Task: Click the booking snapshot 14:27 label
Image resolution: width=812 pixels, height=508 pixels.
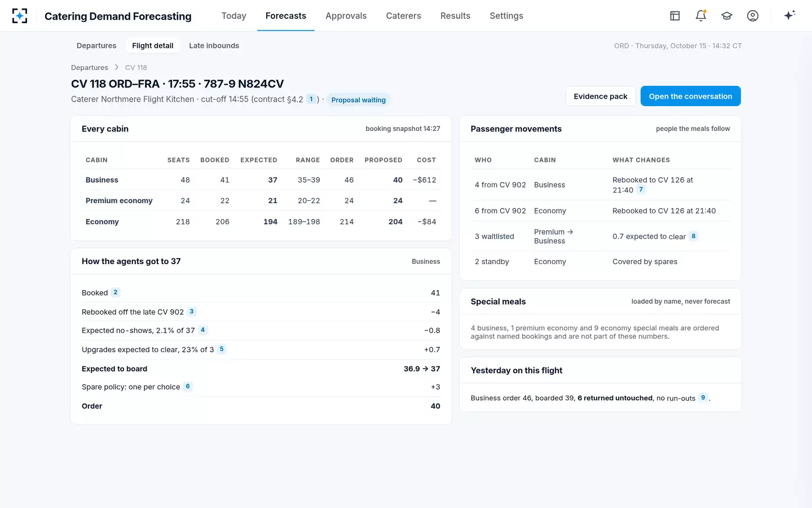Action: coord(403,129)
